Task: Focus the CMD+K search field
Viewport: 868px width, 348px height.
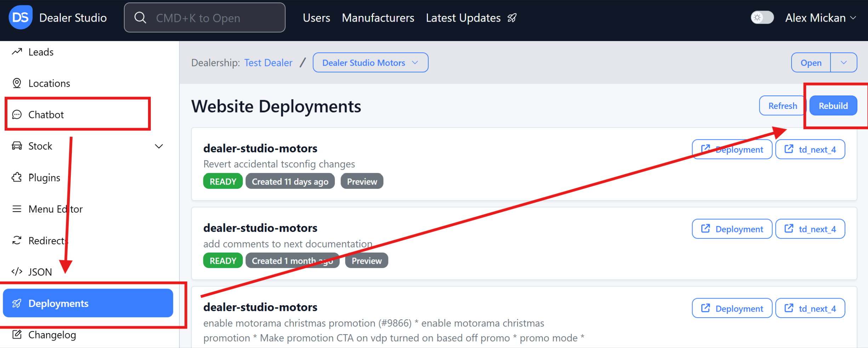Action: tap(205, 18)
